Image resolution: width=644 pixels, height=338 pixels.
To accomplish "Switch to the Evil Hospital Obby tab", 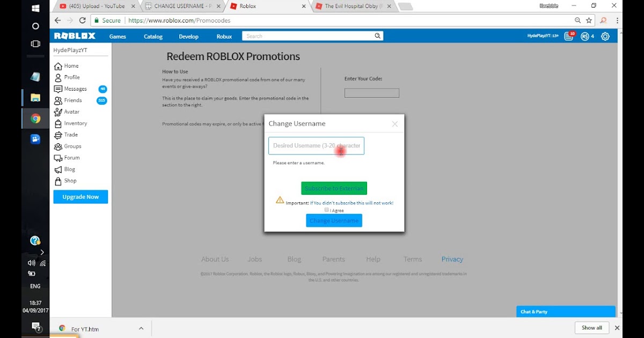I will tap(353, 6).
